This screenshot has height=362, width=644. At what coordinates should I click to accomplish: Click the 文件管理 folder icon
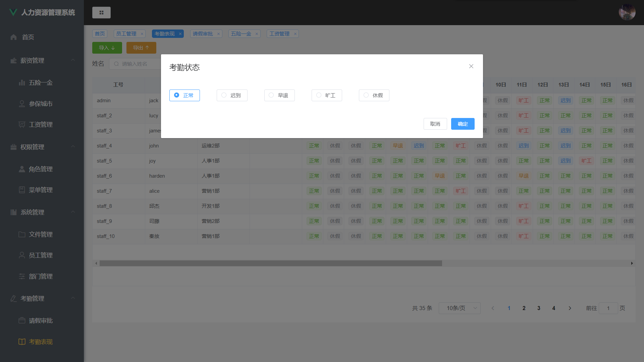pos(22,234)
